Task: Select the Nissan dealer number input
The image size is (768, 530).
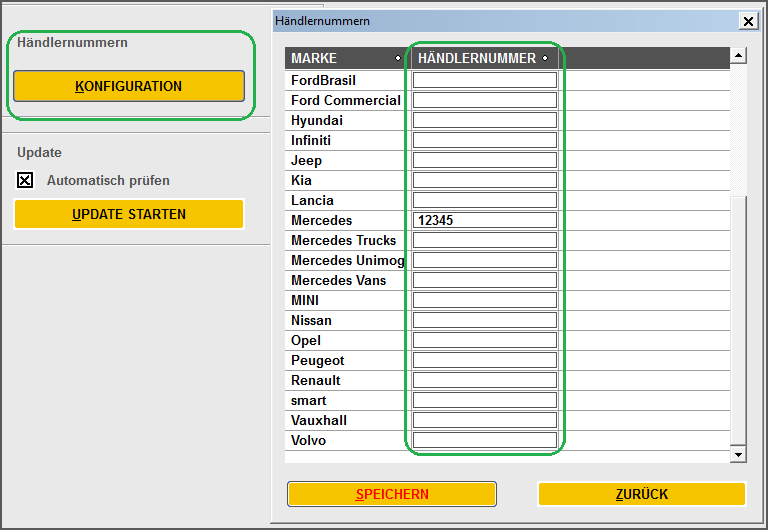Action: tap(484, 320)
